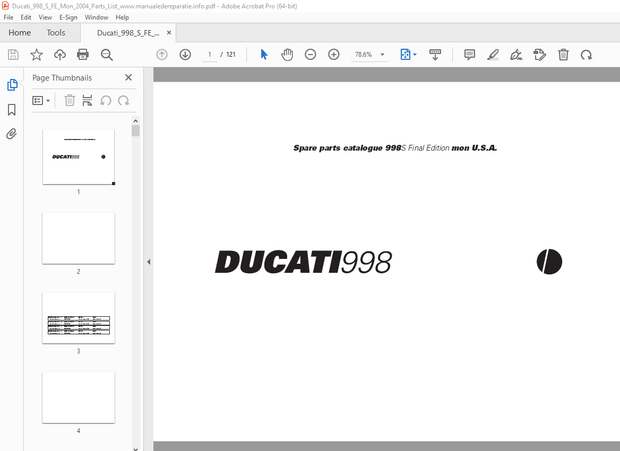Close the Ducati_998_S_FE document tab
The image size is (620, 451).
click(x=169, y=33)
